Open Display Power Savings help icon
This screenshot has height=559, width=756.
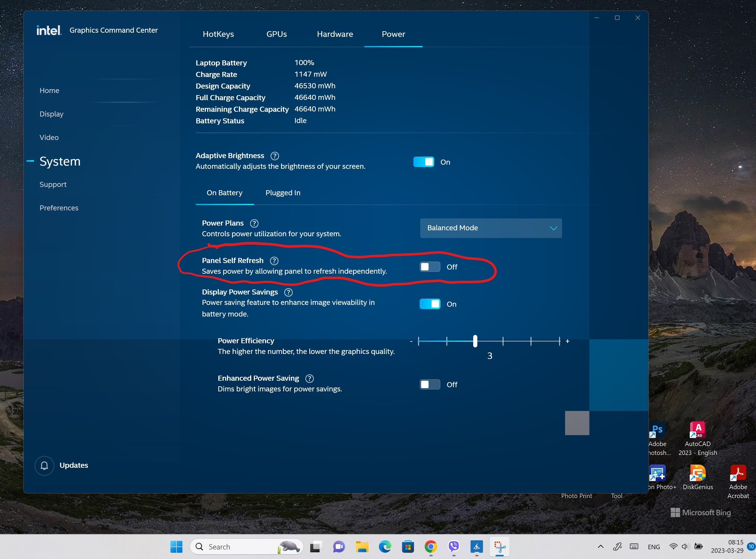tap(288, 292)
